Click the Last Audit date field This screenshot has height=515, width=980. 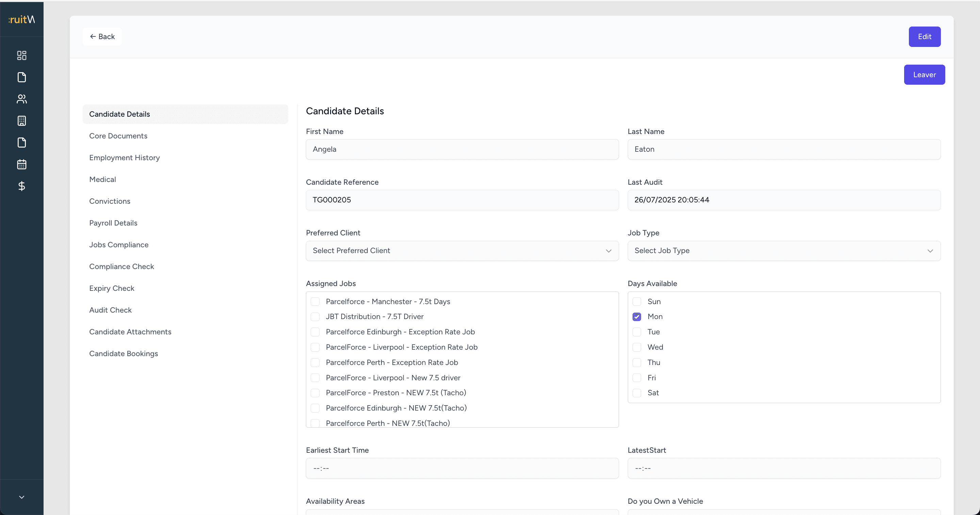click(x=784, y=200)
